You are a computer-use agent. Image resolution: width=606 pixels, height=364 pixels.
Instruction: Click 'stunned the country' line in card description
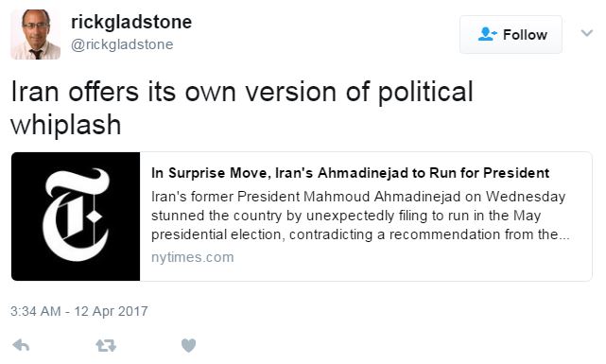tap(346, 216)
